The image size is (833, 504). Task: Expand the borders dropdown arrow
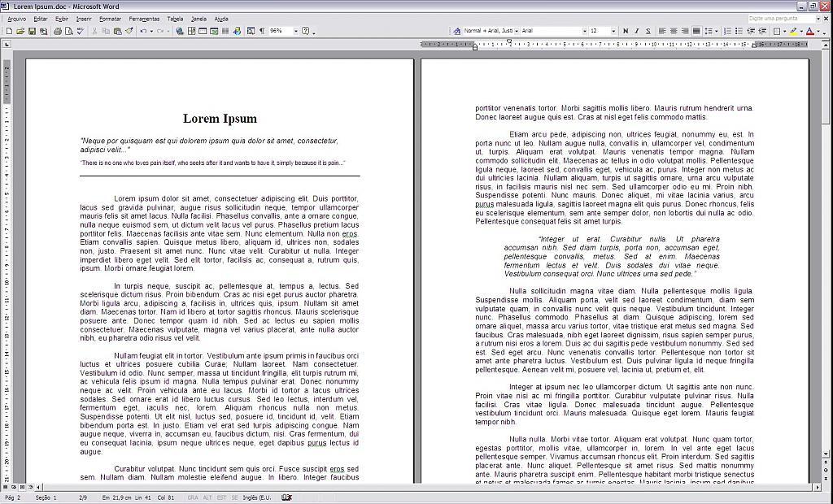[x=785, y=32]
